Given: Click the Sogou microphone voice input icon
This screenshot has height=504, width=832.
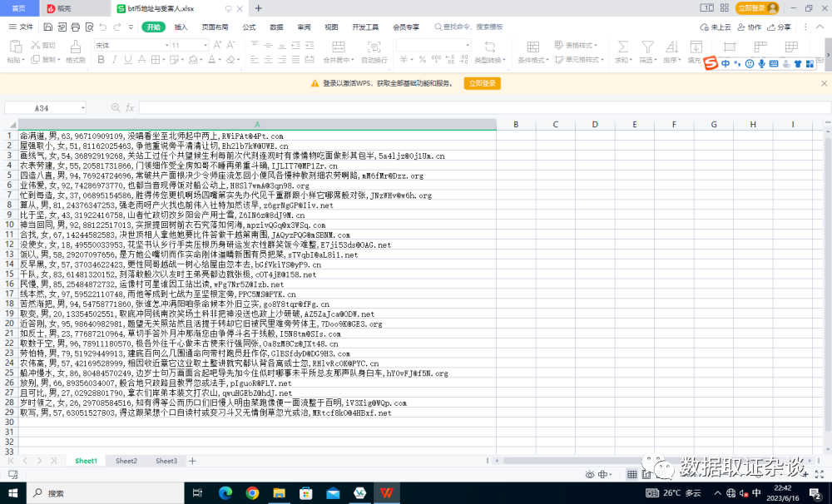Looking at the screenshot, I should (x=761, y=64).
